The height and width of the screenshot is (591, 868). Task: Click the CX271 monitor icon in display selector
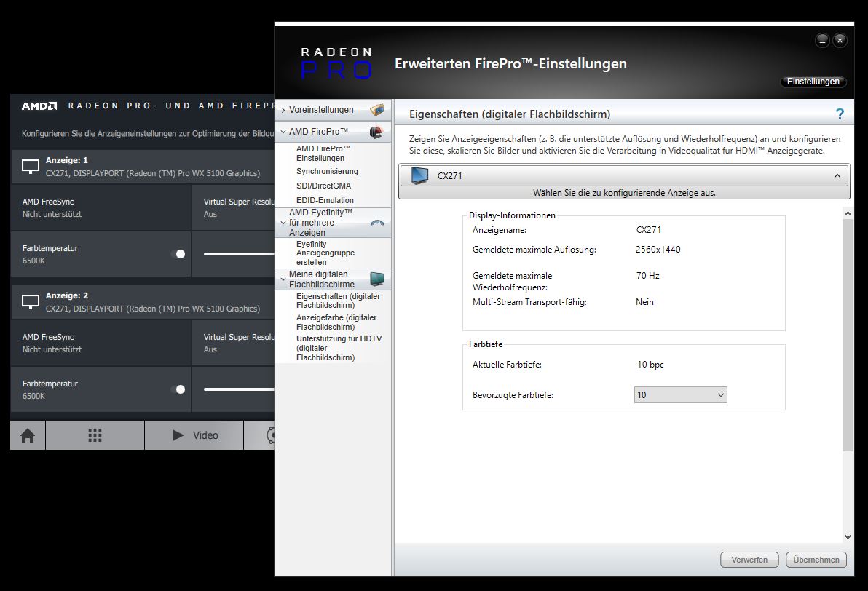tap(419, 175)
